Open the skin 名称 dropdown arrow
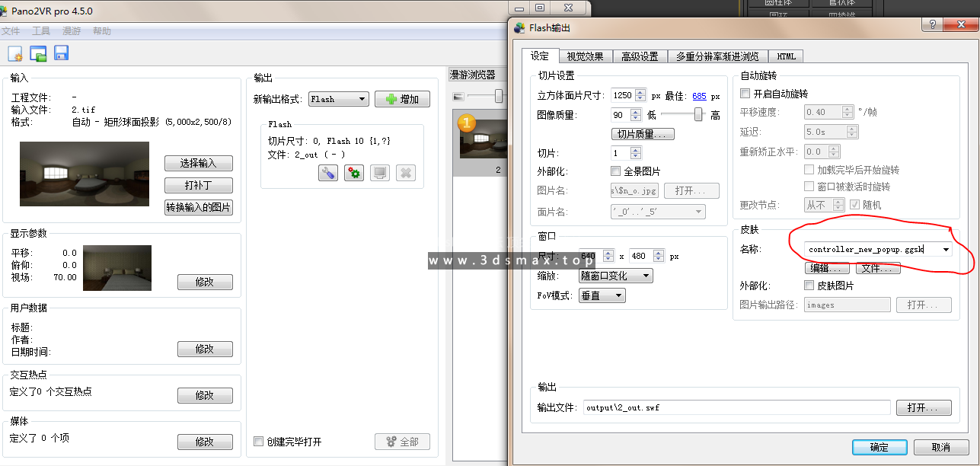 946,249
